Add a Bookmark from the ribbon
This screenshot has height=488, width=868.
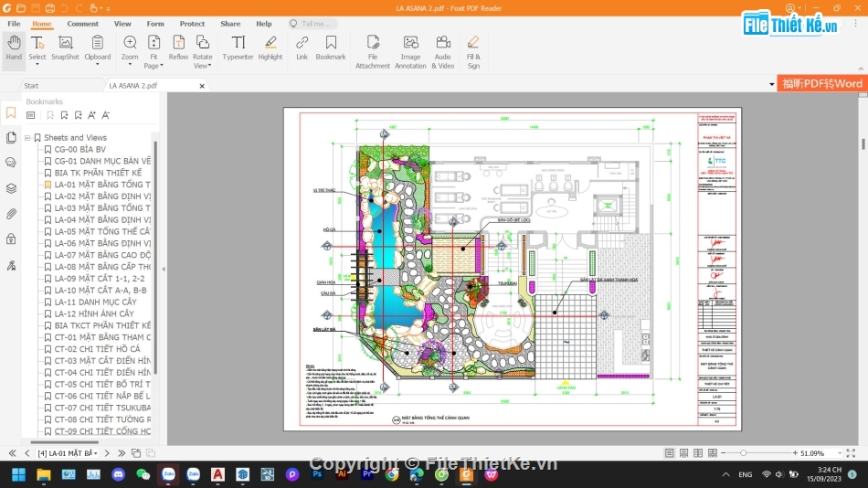[x=331, y=48]
